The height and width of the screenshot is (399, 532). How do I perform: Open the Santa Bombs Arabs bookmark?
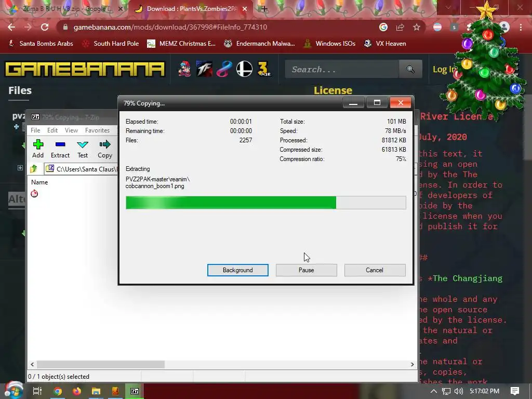tap(41, 44)
